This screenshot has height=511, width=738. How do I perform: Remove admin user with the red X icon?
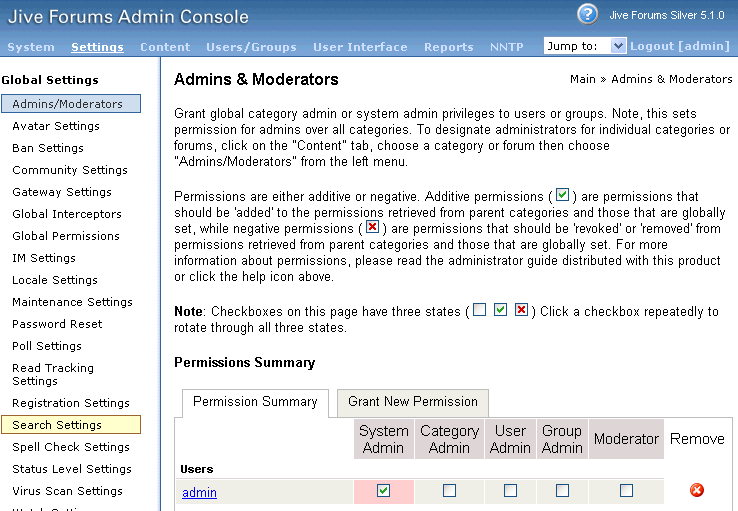click(697, 490)
